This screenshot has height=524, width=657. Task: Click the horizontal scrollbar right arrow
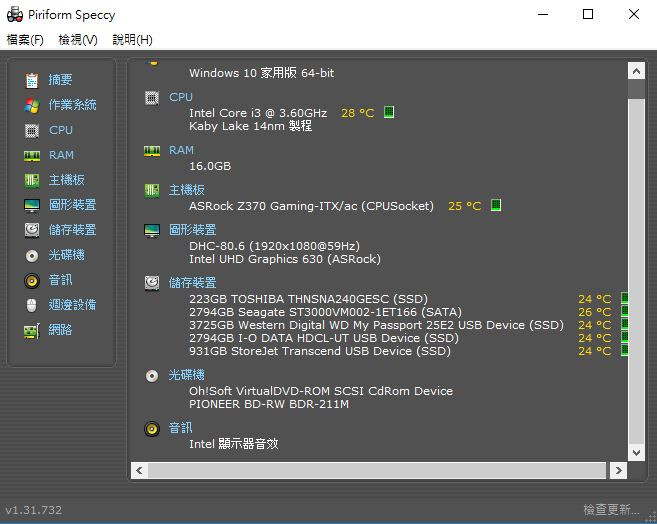click(618, 470)
